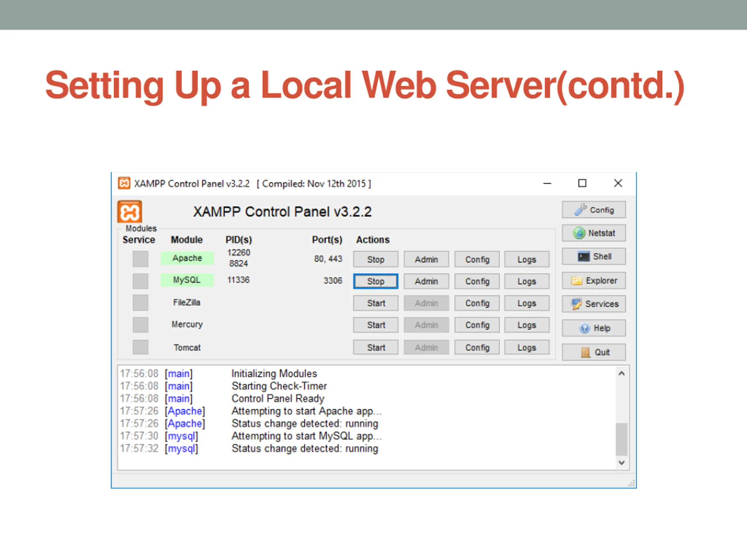747x560 pixels.
Task: Launch the Shell terminal button
Action: 594,257
